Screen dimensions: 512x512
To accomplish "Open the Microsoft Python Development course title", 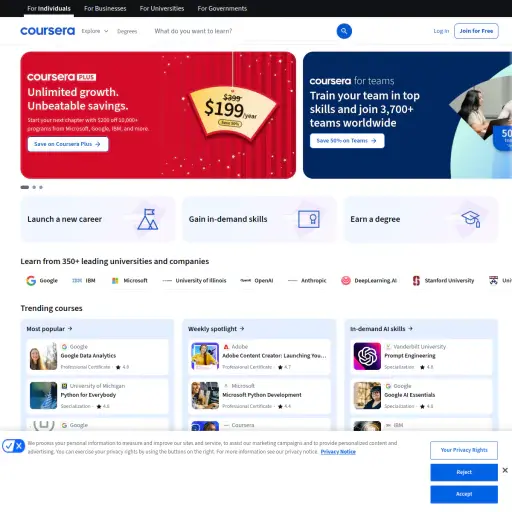I will pos(262,395).
